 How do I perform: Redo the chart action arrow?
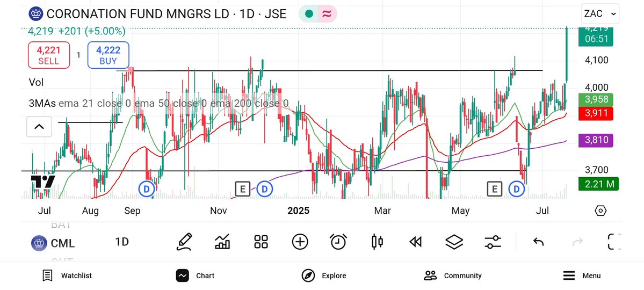click(577, 242)
